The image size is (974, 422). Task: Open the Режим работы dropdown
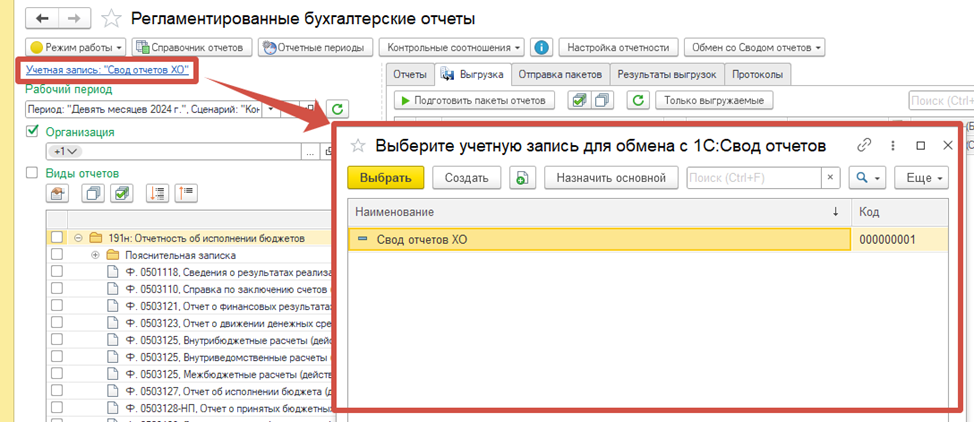click(76, 47)
